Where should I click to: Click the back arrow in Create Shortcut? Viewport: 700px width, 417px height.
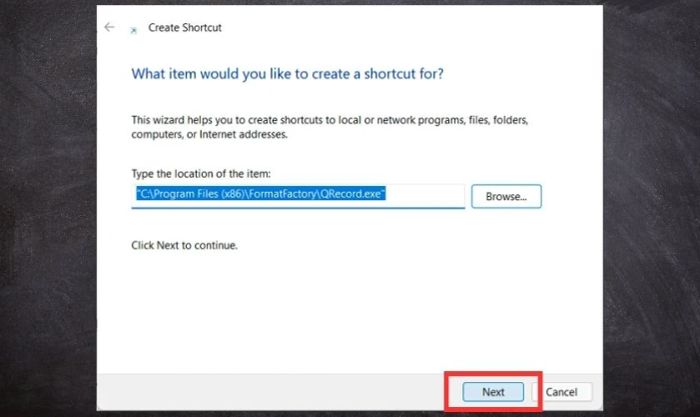click(109, 27)
